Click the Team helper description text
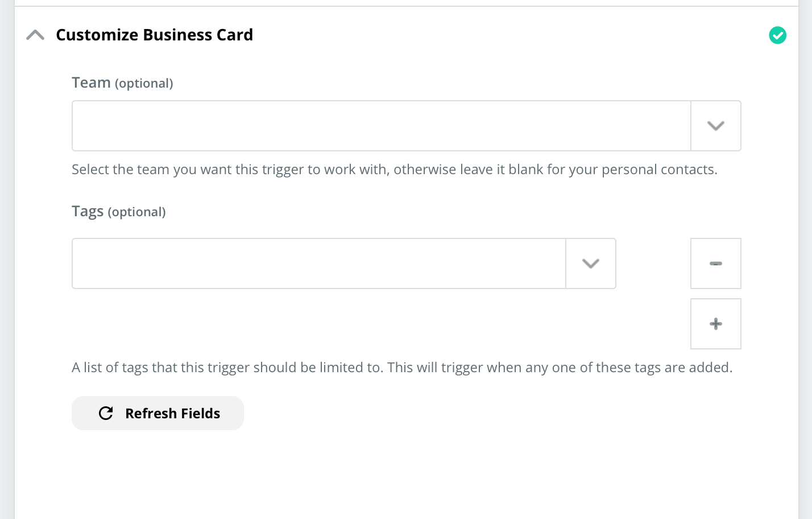 [x=394, y=170]
